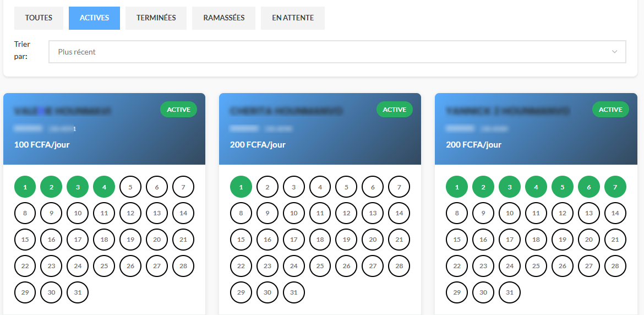Mark day 31 on the 100 FCFA/jour card
644x315 pixels.
(x=78, y=292)
